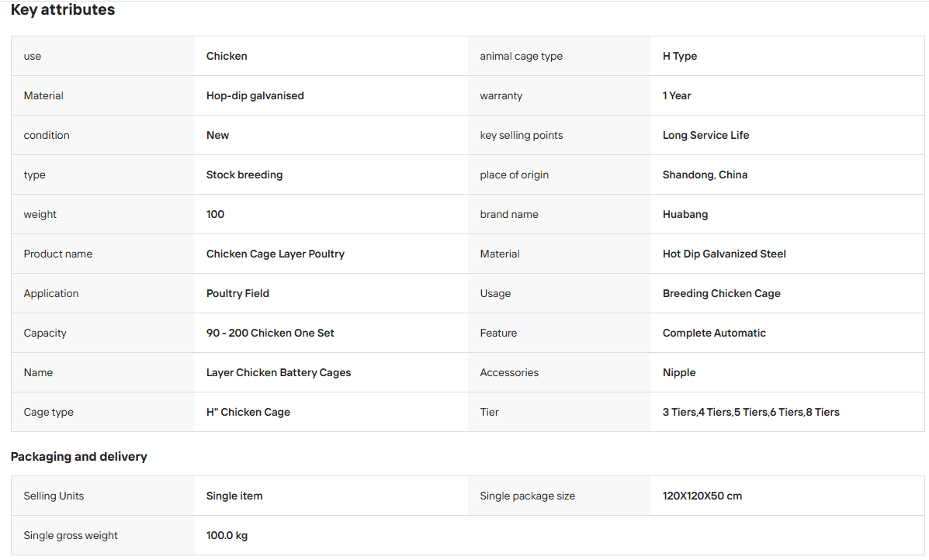This screenshot has height=560, width=929.
Task: Select Chicken Cage Layer Poultry product name
Action: tap(275, 254)
